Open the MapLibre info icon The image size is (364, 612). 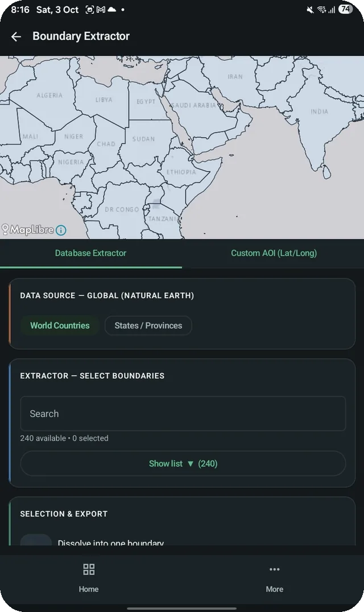coord(61,230)
